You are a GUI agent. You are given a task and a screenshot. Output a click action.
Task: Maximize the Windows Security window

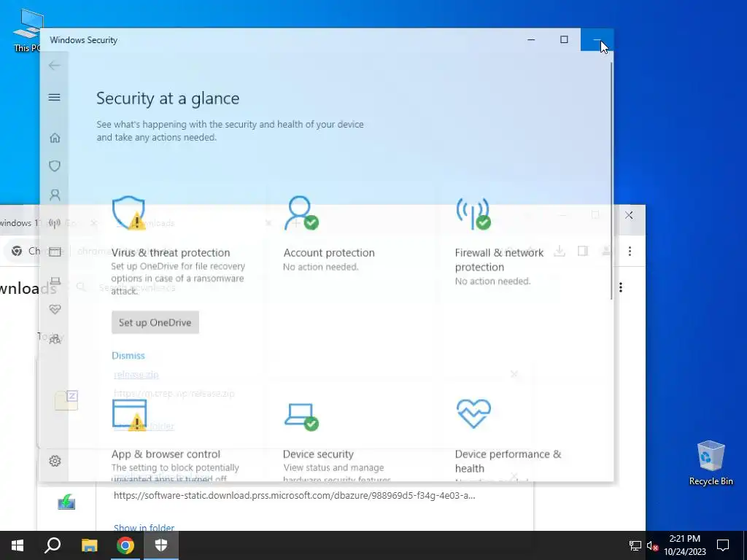click(x=564, y=39)
